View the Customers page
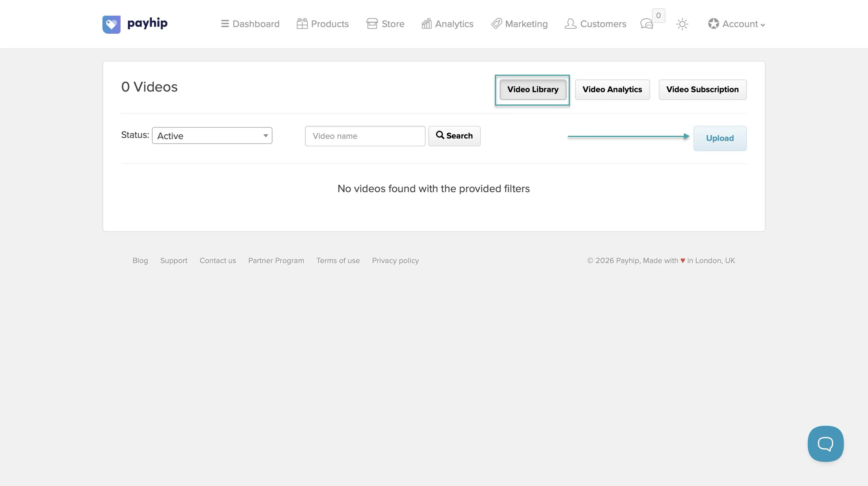This screenshot has width=868, height=486. point(595,24)
